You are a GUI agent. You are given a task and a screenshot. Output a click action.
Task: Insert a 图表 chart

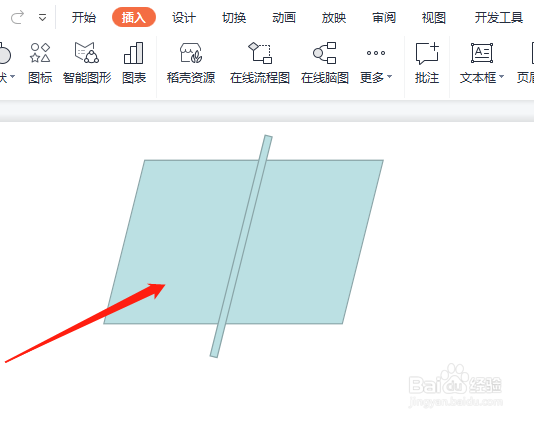[x=134, y=63]
